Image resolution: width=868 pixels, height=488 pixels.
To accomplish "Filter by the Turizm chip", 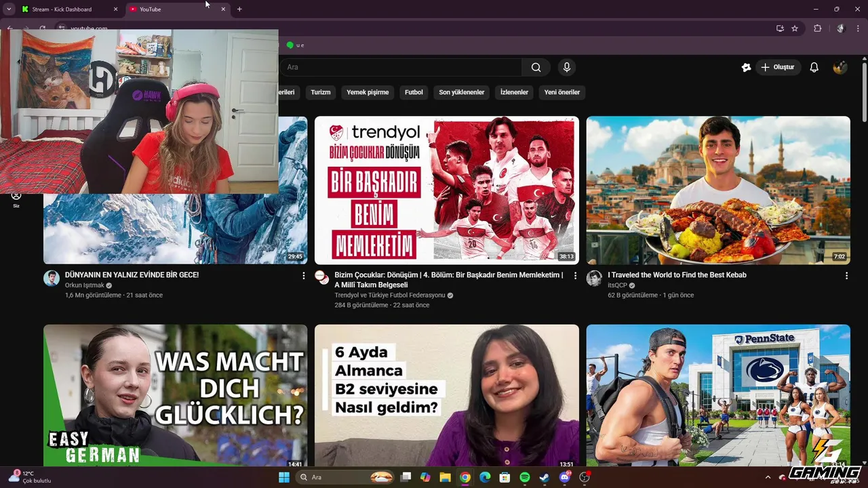I will tap(321, 92).
